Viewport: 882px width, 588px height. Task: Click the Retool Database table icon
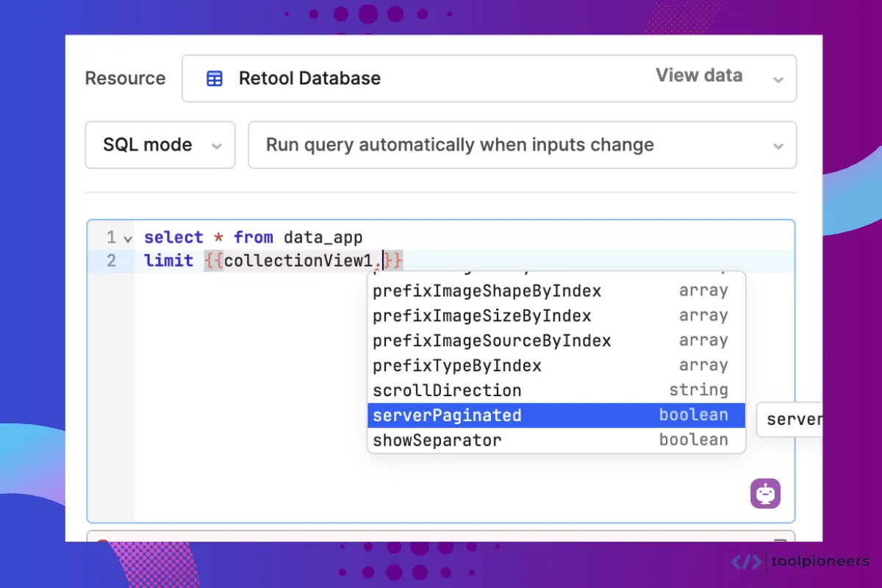point(215,79)
